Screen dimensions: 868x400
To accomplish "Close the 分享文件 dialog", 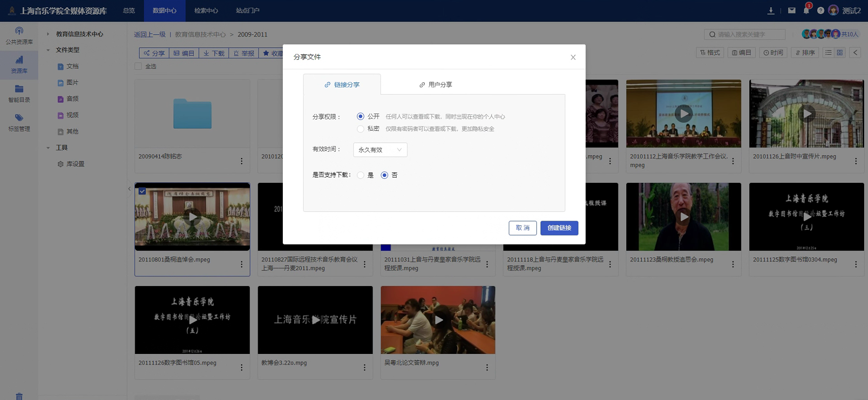I will coord(573,57).
